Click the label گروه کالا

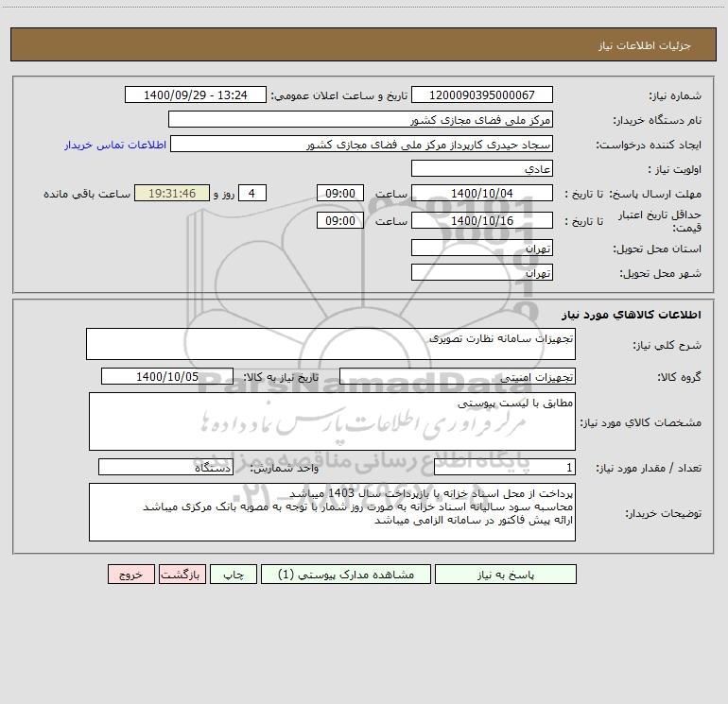pos(679,377)
